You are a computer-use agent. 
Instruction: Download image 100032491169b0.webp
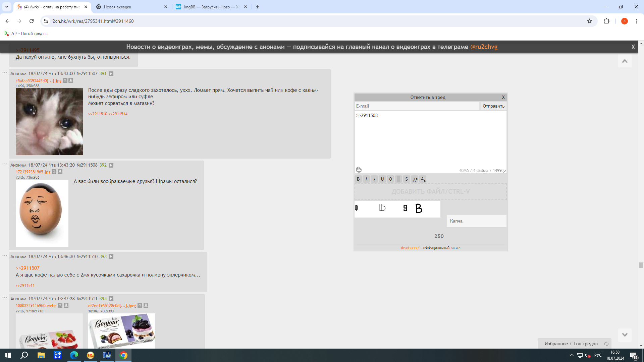tap(66, 305)
